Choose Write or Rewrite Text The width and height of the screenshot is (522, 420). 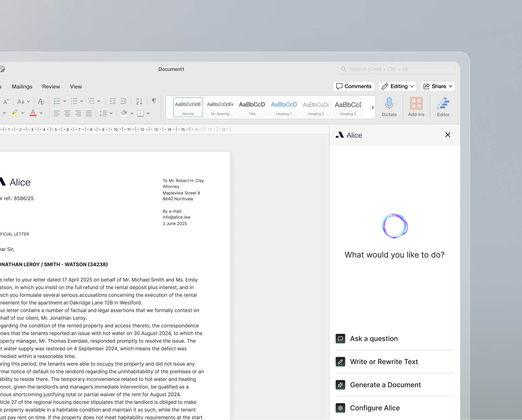[x=394, y=362]
